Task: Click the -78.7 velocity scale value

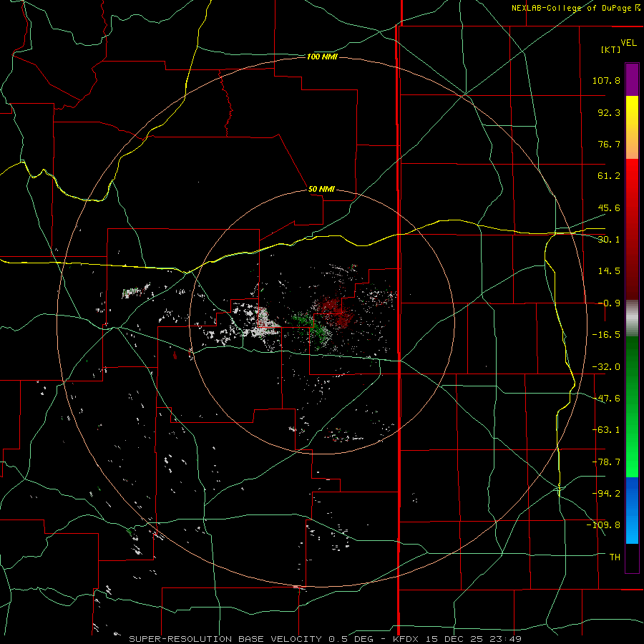Action: 606,462
